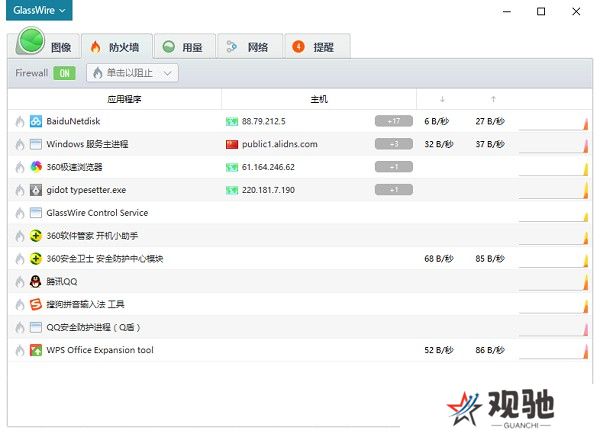Block GlassWire Control Service with its flame
The width and height of the screenshot is (600, 434).
(x=20, y=213)
